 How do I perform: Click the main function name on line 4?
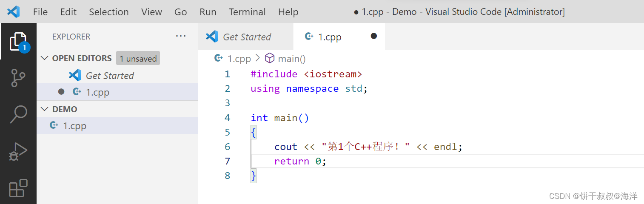click(286, 118)
